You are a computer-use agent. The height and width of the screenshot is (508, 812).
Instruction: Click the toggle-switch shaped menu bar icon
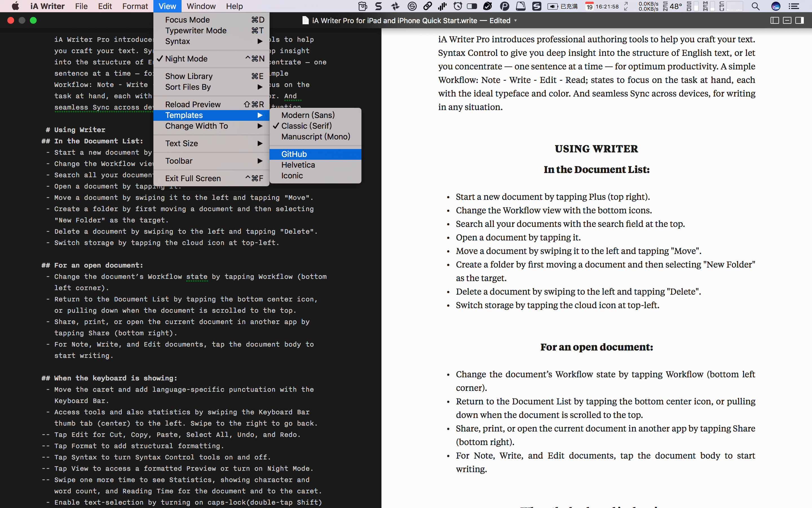click(x=472, y=6)
